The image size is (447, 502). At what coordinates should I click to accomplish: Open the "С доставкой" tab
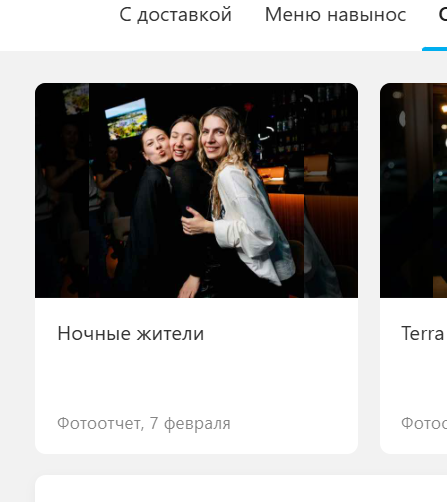click(175, 15)
